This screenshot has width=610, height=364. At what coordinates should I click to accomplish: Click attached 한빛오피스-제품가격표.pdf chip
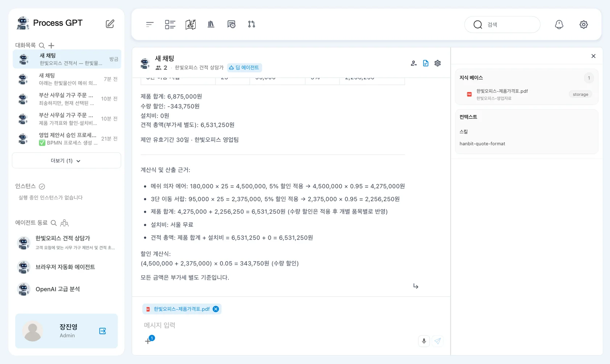tap(181, 309)
